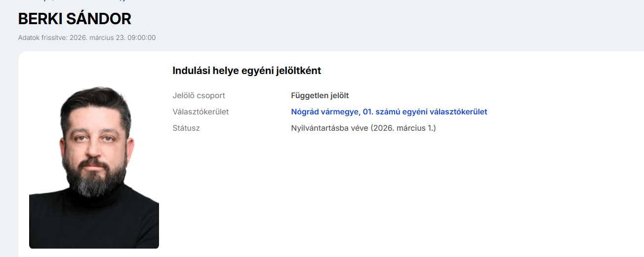Image resolution: width=644 pixels, height=257 pixels.
Task: Click the cut-off blue breadcrumb link above the name
Action: tap(74, 1)
